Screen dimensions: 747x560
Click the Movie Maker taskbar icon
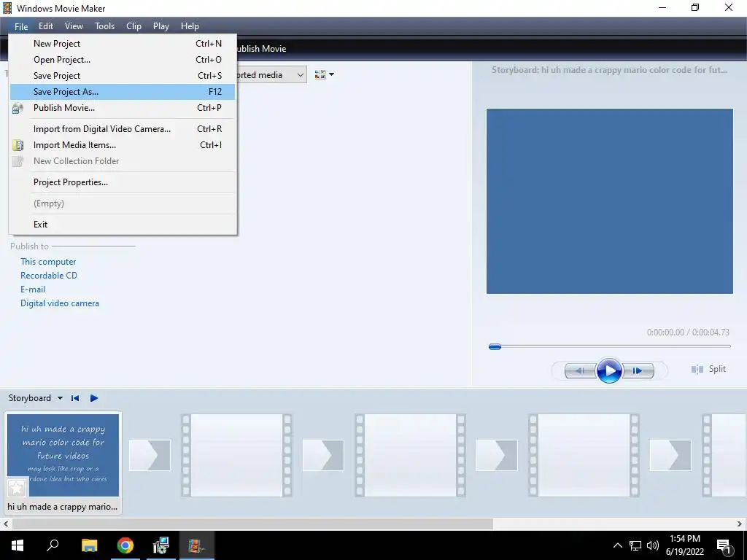coord(197,545)
